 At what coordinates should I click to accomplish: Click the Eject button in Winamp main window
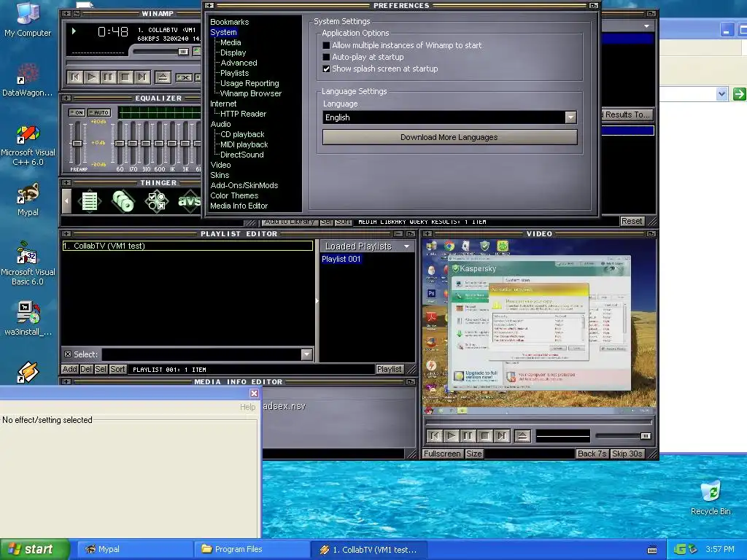pyautogui.click(x=163, y=77)
